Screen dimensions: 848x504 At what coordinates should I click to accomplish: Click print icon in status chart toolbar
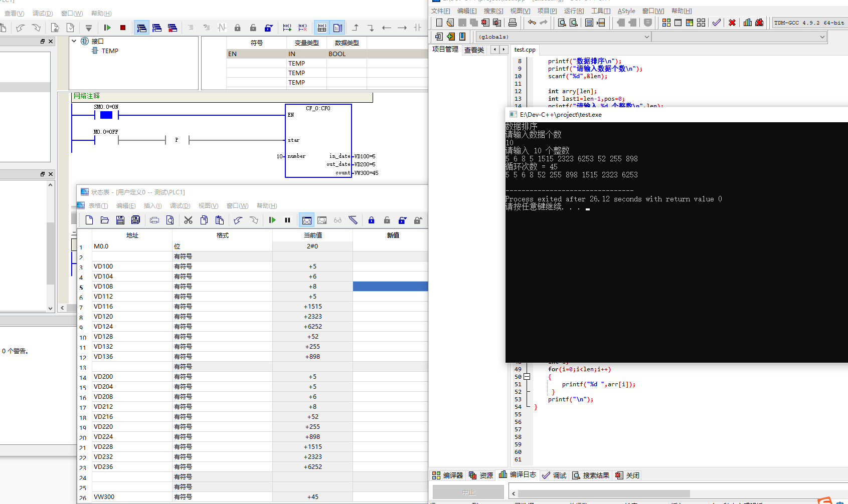[154, 220]
